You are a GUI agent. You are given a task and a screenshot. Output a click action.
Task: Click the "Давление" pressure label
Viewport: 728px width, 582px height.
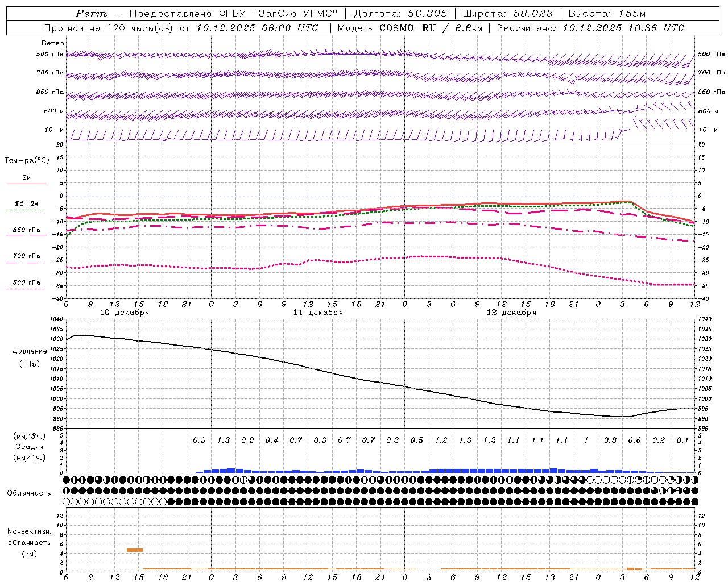(30, 351)
